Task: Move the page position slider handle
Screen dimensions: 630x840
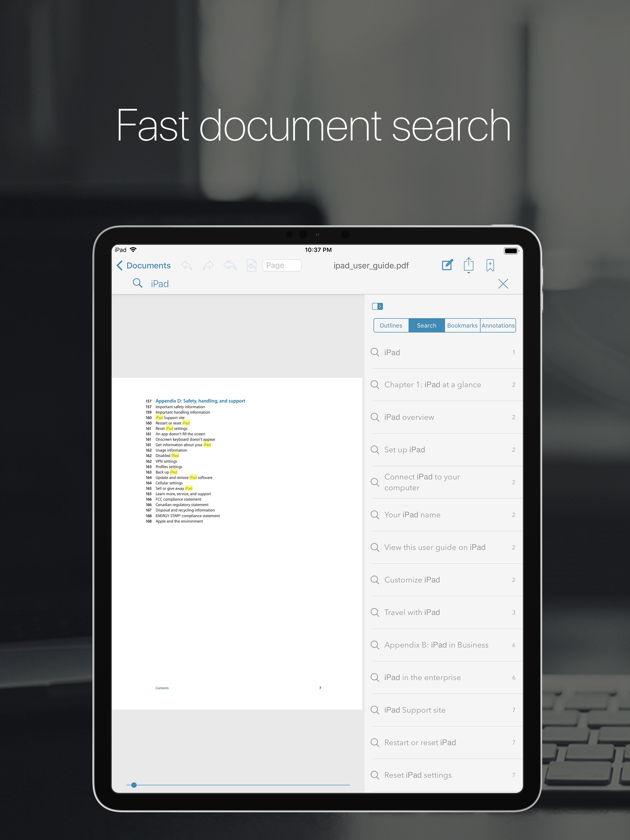Action: tap(134, 785)
